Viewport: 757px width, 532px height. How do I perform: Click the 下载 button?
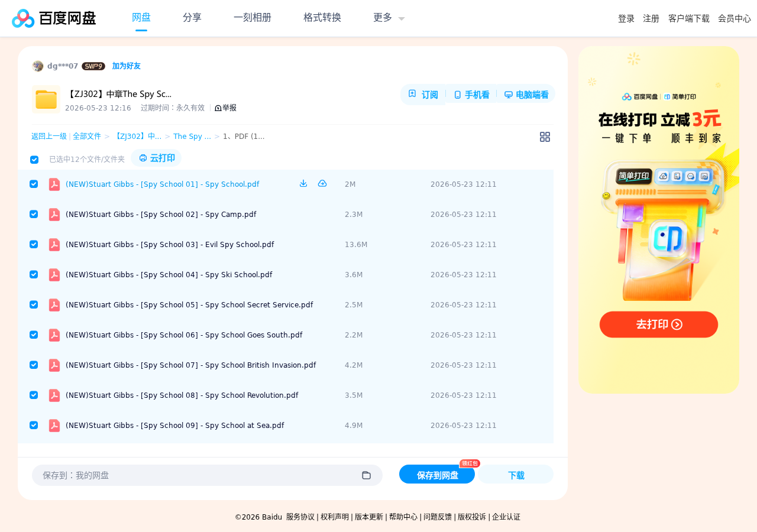pyautogui.click(x=516, y=475)
